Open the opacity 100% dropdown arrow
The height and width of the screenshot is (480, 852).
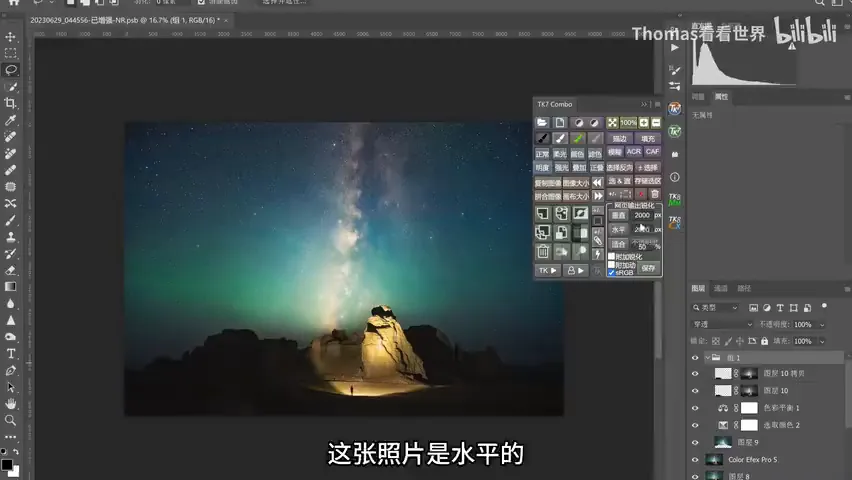(x=822, y=325)
